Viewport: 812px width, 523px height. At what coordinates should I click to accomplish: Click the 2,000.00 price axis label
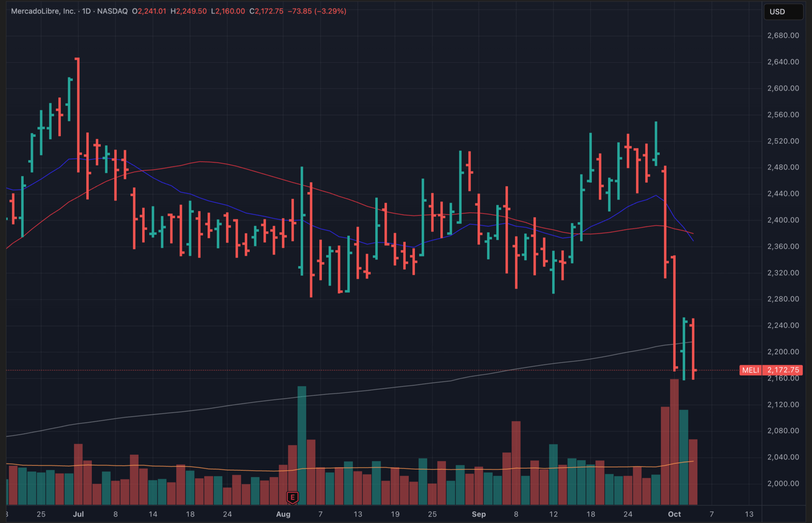(x=783, y=483)
